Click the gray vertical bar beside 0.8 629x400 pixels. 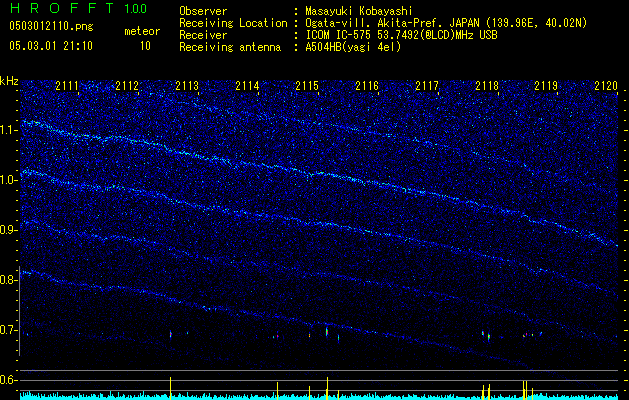click(19, 311)
